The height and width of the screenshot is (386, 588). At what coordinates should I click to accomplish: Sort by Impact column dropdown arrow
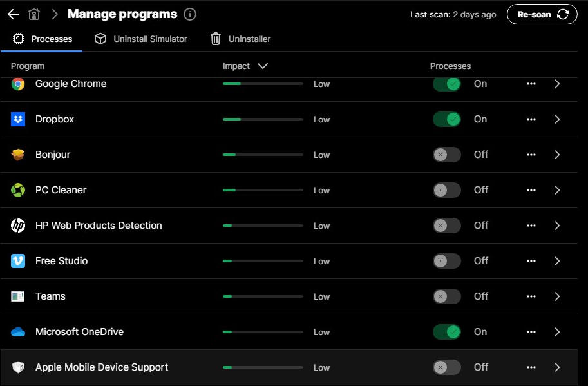pyautogui.click(x=262, y=66)
